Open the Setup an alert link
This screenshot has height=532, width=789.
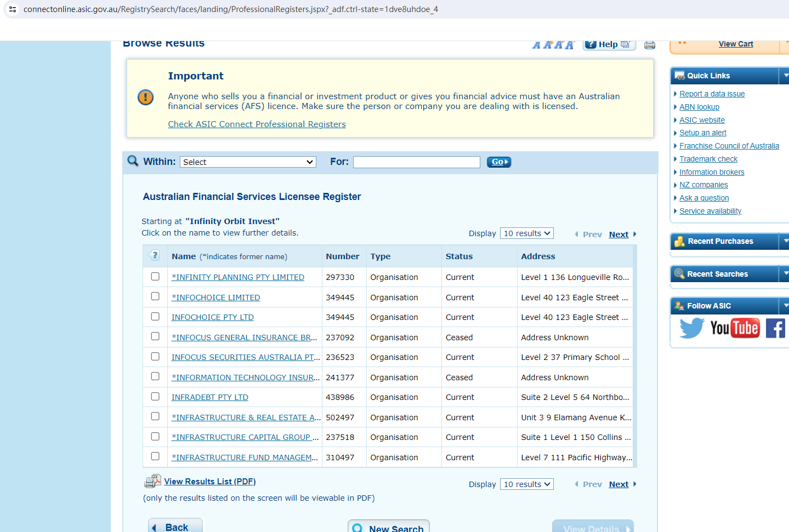click(702, 133)
